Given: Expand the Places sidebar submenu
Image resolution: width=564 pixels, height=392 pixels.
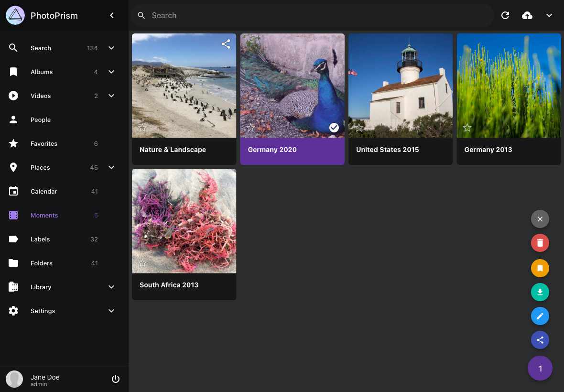Looking at the screenshot, I should point(111,168).
